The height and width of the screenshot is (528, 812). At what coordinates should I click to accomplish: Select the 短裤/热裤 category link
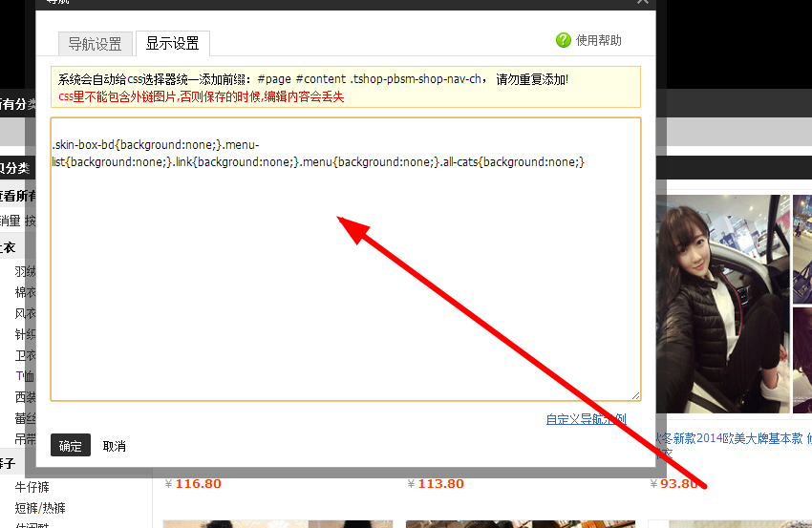tap(40, 508)
